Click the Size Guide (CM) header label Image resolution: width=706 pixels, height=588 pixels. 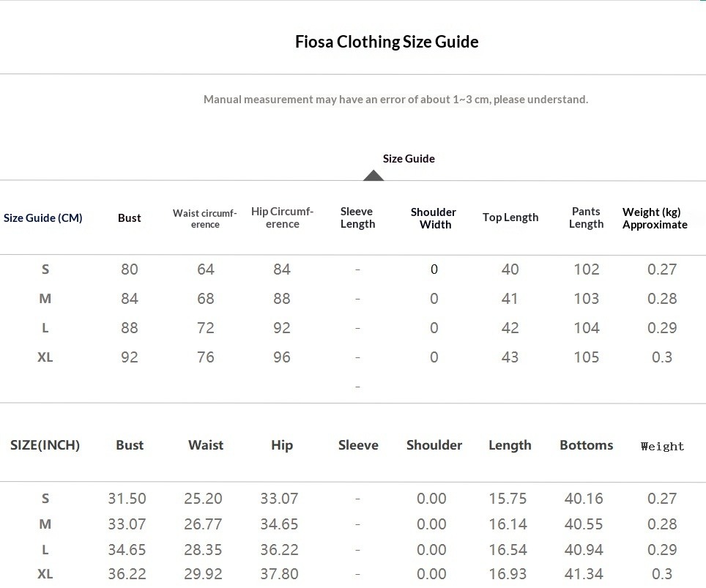coord(43,217)
